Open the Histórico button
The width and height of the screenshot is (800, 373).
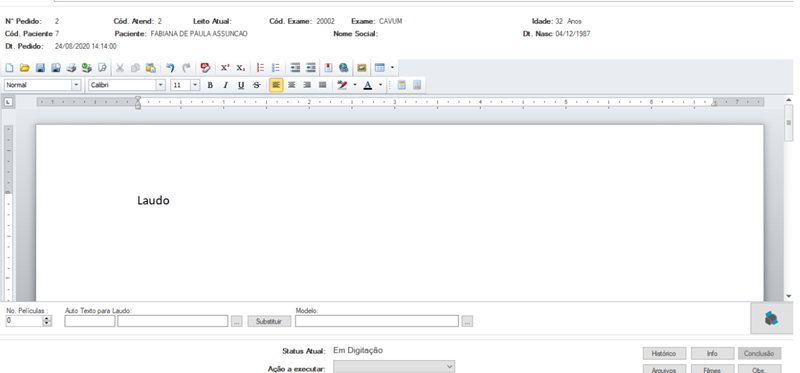click(663, 354)
